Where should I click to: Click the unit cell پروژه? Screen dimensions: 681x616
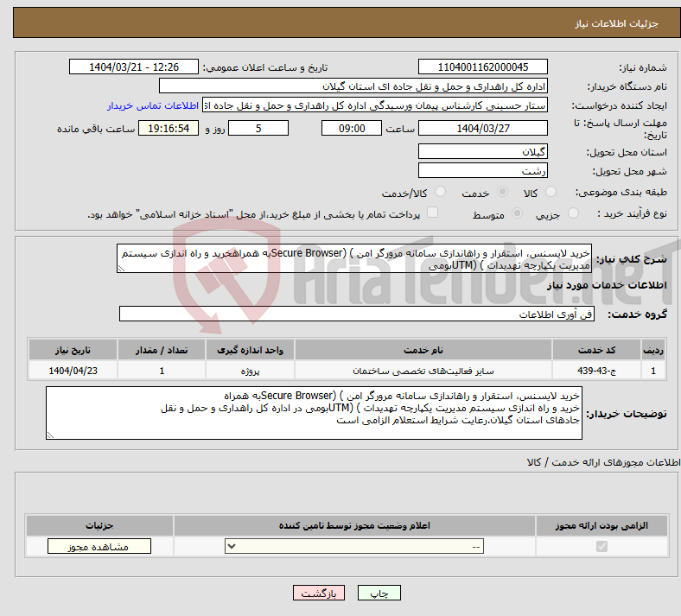250,371
